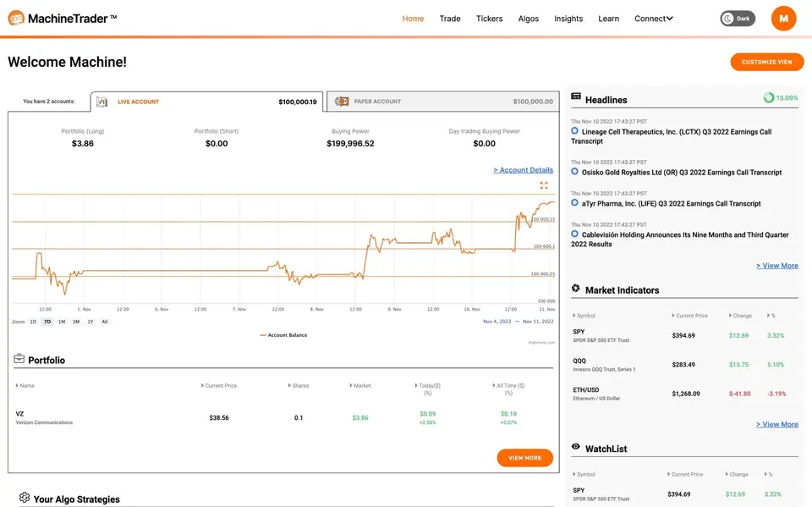Toggle Dark mode switch
This screenshot has height=507, width=812.
[x=738, y=19]
